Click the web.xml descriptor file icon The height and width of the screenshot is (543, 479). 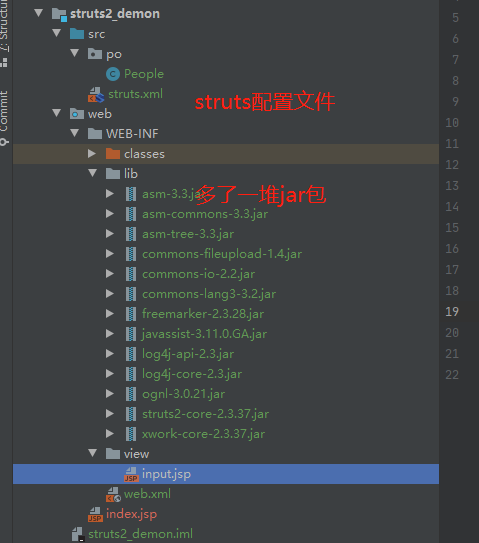point(113,495)
